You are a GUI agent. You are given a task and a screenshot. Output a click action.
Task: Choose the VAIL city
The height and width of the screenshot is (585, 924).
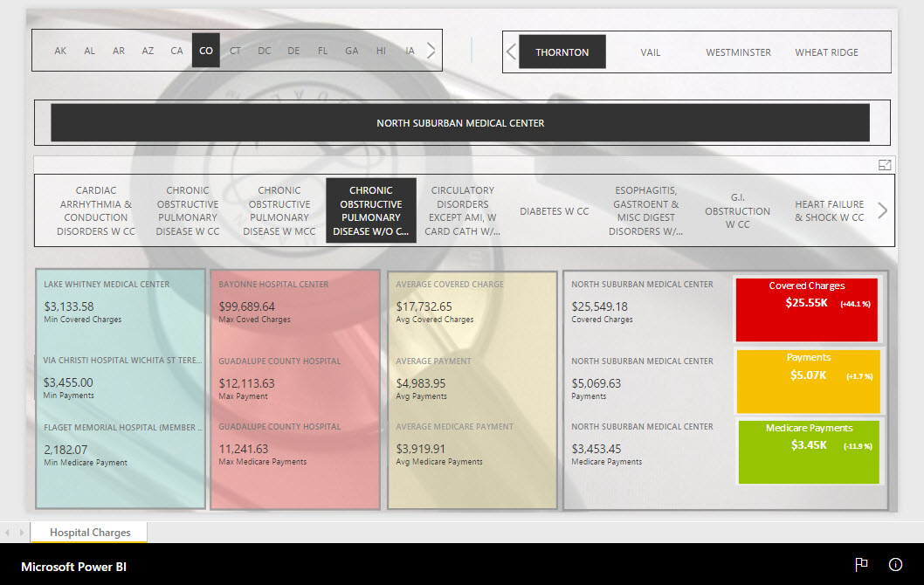click(x=650, y=52)
